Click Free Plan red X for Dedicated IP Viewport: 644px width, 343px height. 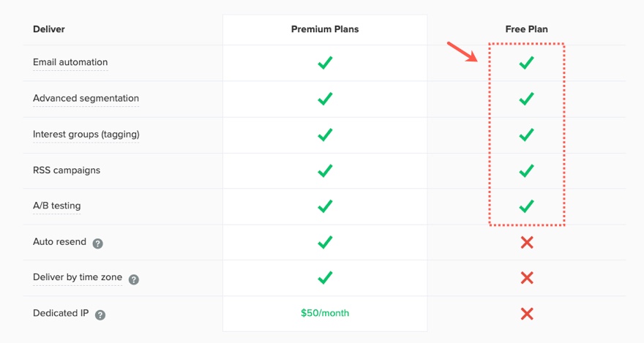(526, 314)
